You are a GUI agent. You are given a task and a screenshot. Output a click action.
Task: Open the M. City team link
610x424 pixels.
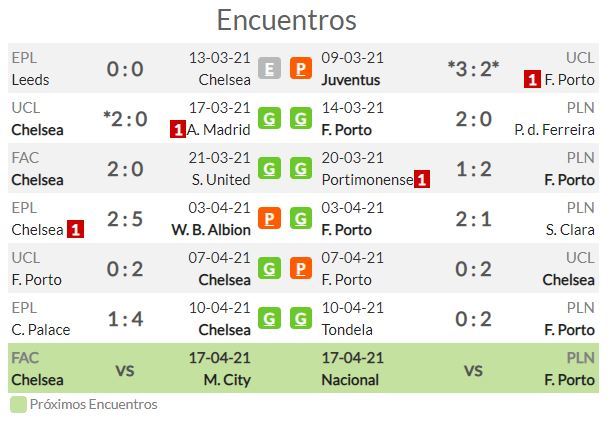tap(227, 380)
